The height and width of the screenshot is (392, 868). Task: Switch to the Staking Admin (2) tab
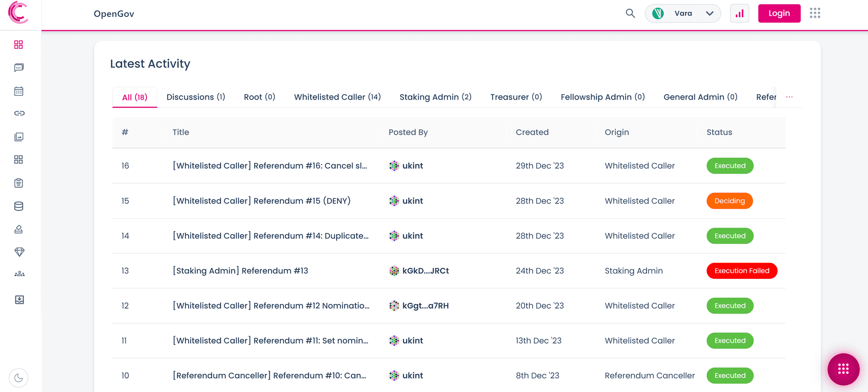coord(435,97)
